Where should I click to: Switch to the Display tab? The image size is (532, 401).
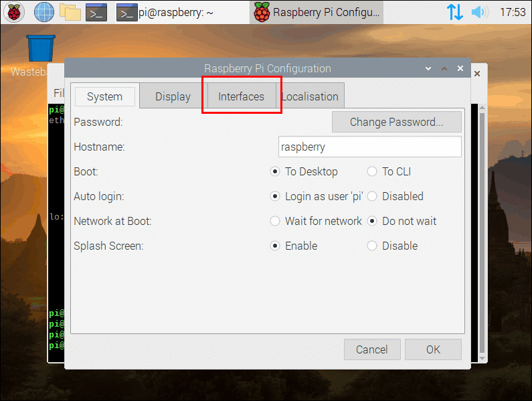click(x=173, y=96)
